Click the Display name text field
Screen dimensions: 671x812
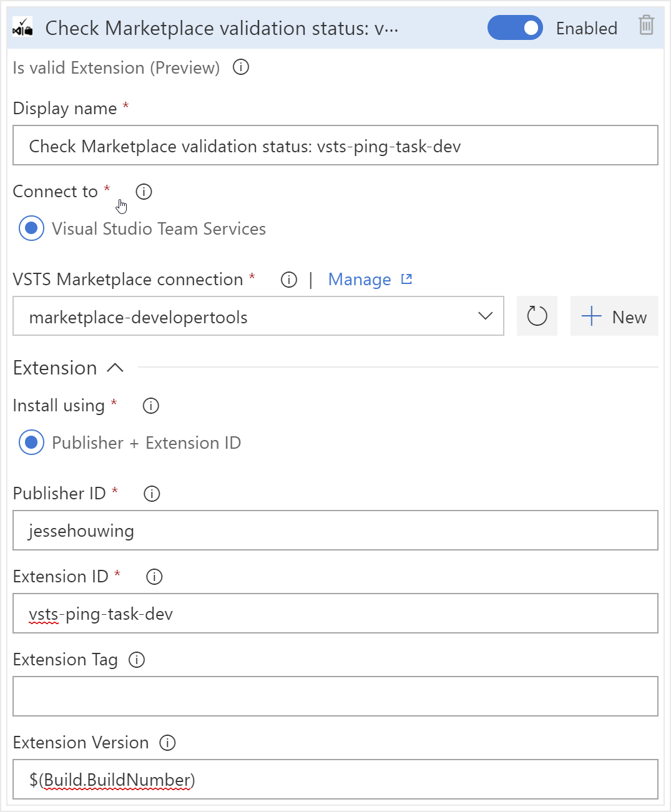point(335,146)
